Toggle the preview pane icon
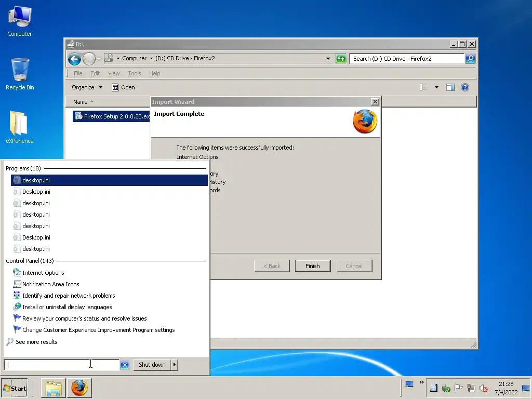Image resolution: width=532 pixels, height=399 pixels. 450,87
